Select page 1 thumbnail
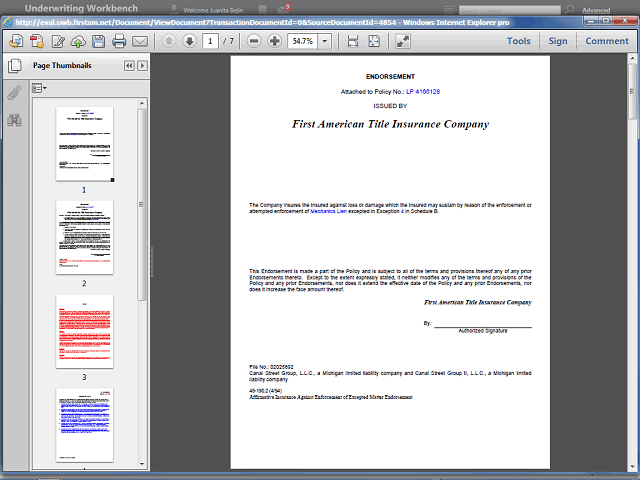This screenshot has height=480, width=640. tap(84, 144)
